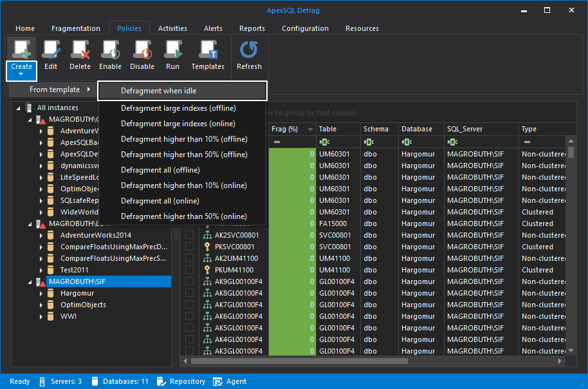Click the Refresh toolbar icon
Screen dimensions: 588x389
pos(249,50)
